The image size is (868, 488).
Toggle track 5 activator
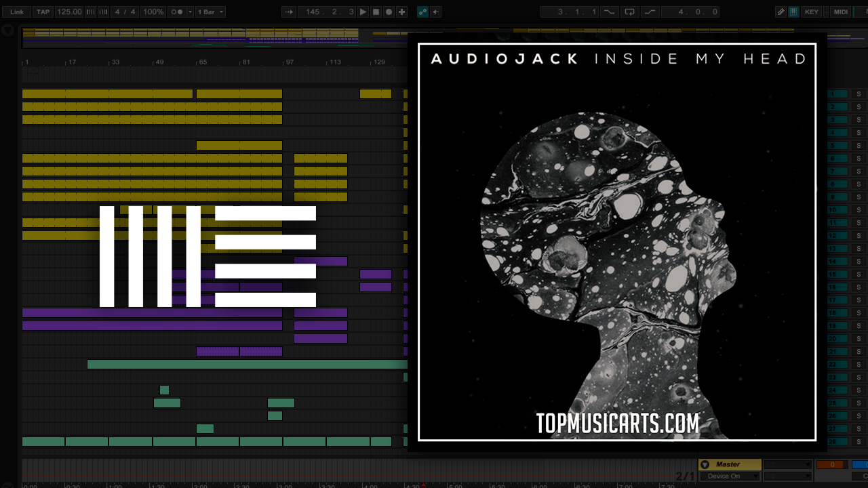838,146
